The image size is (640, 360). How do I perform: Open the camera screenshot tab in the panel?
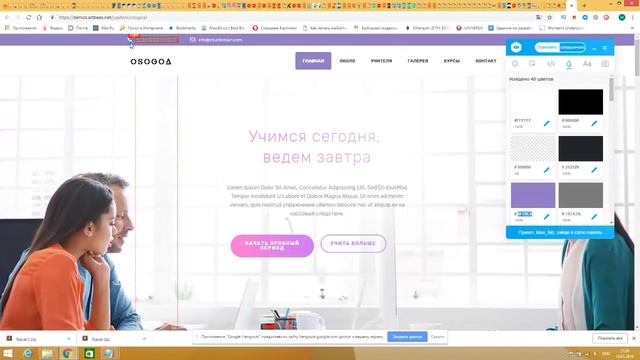click(x=605, y=64)
